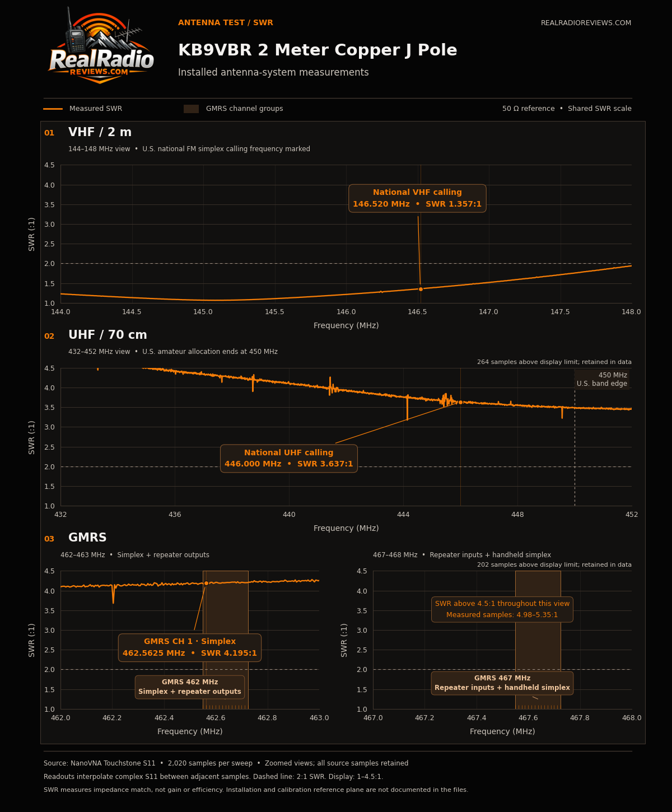Click the 462.8 tick label

pos(268,718)
